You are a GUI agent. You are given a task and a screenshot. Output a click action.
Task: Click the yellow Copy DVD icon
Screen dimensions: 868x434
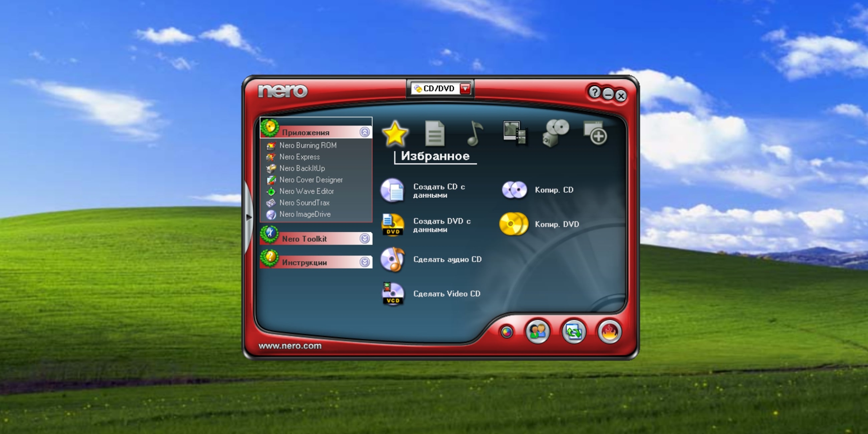[514, 224]
